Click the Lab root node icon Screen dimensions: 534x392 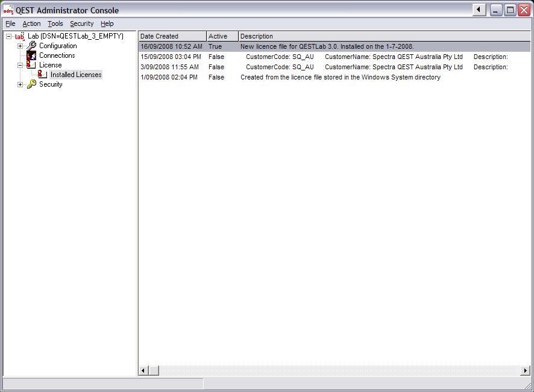[20, 37]
